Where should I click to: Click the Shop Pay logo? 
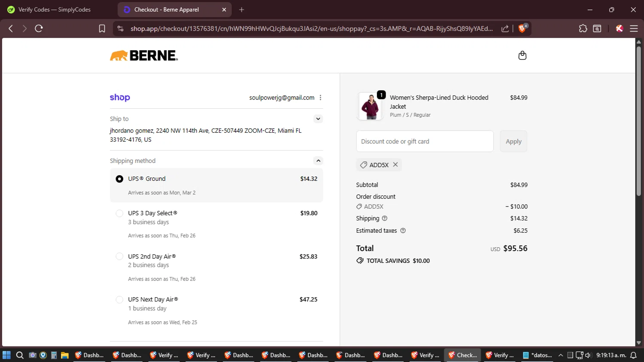(x=120, y=97)
